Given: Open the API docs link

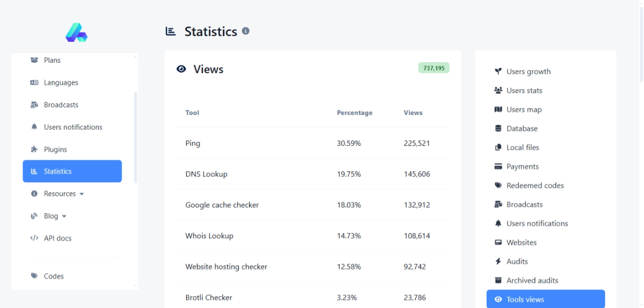Looking at the screenshot, I should pos(57,238).
